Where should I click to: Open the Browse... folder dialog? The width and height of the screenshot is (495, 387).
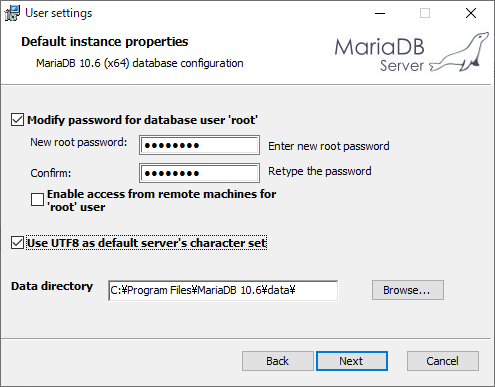(408, 290)
